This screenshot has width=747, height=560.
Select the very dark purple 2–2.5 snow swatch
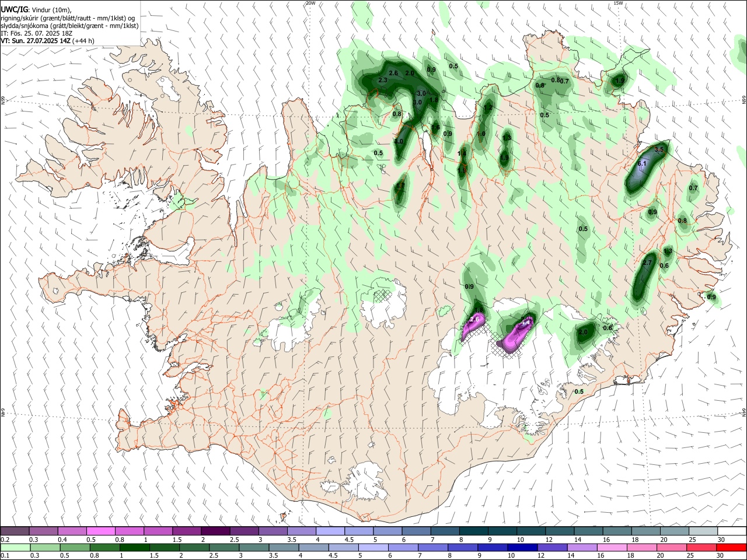215,531
